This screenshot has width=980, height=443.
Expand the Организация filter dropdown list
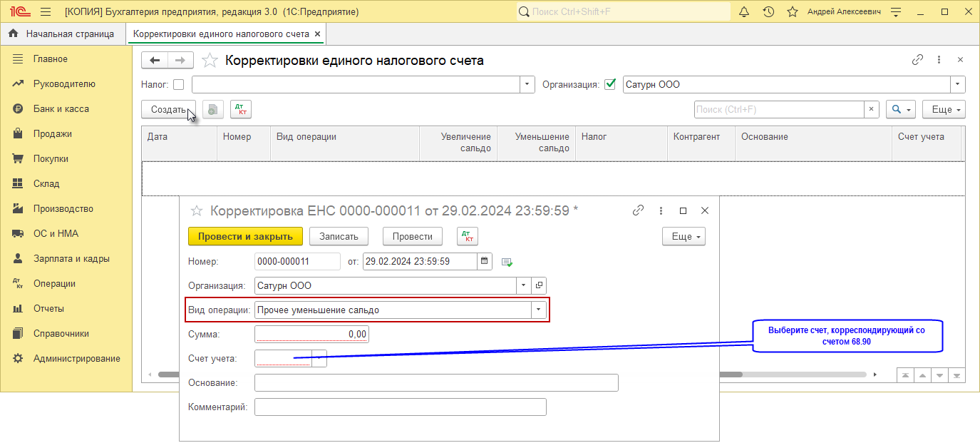[957, 84]
